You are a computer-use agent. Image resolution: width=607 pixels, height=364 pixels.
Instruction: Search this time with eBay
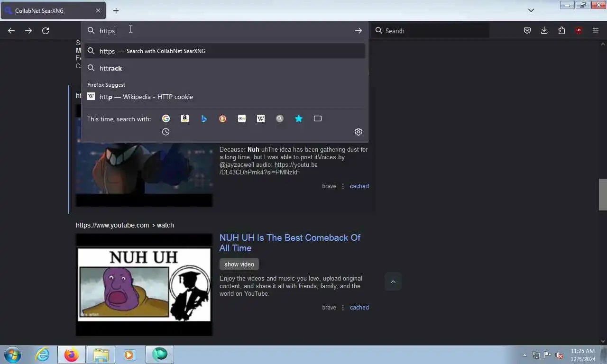242,118
